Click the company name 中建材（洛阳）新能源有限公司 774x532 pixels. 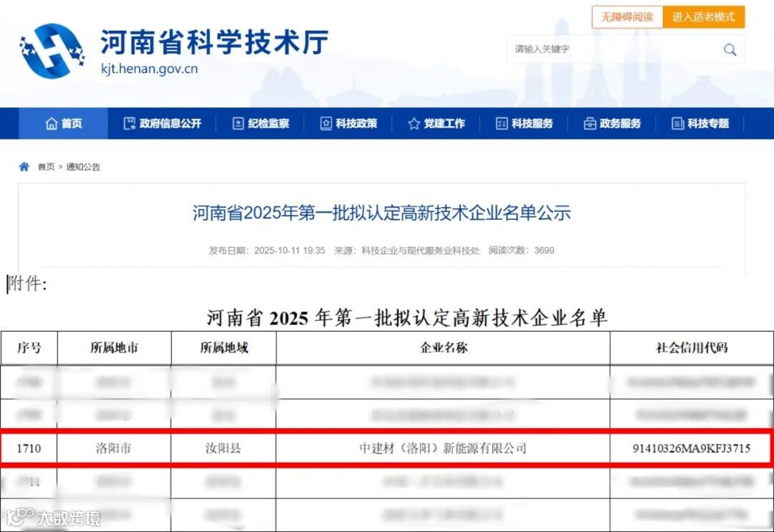coord(443,448)
